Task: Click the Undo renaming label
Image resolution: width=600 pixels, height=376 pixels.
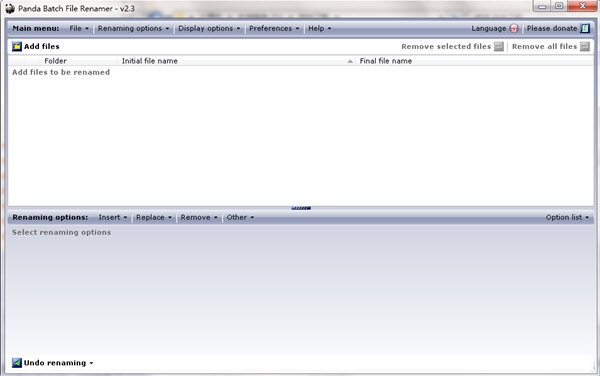Action: click(55, 363)
